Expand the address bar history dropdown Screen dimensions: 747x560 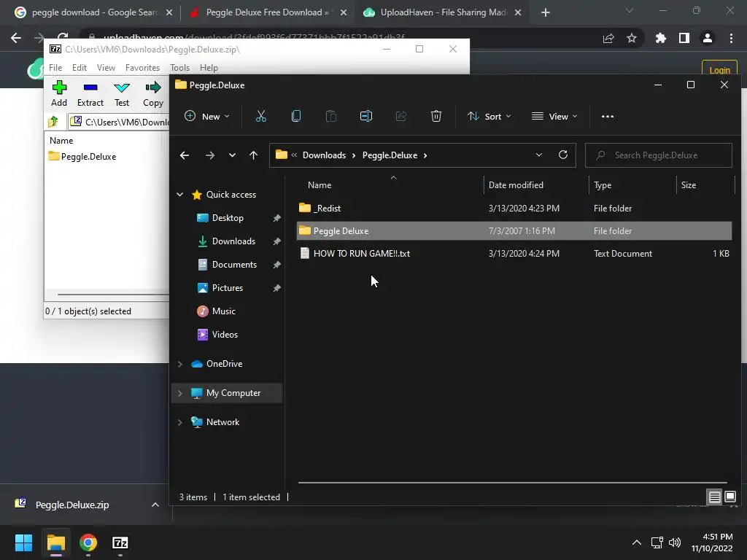(539, 155)
